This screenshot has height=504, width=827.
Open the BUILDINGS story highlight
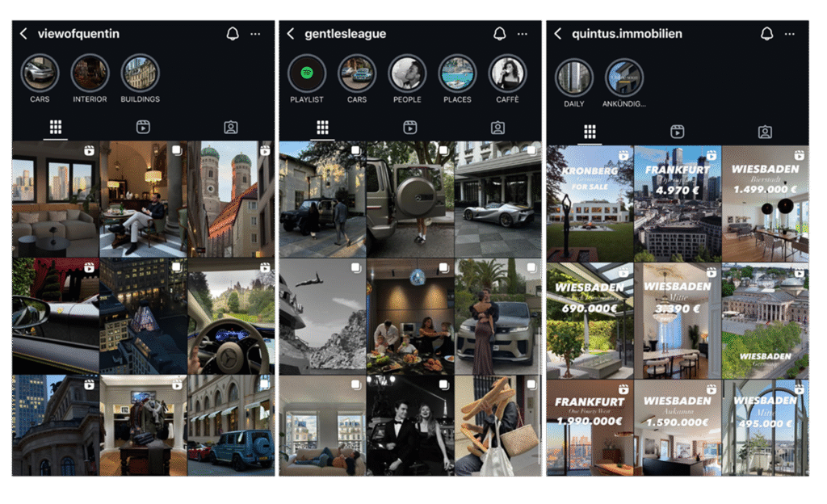[x=140, y=74]
